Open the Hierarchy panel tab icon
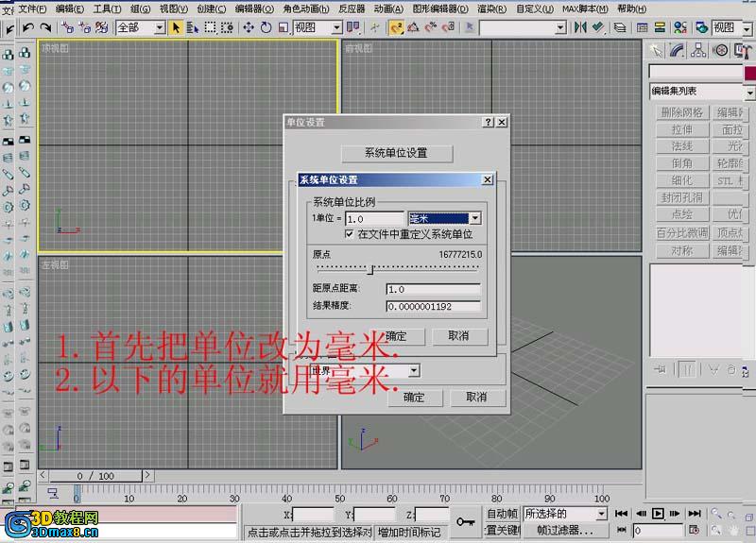Image resolution: width=756 pixels, height=543 pixels. (698, 50)
